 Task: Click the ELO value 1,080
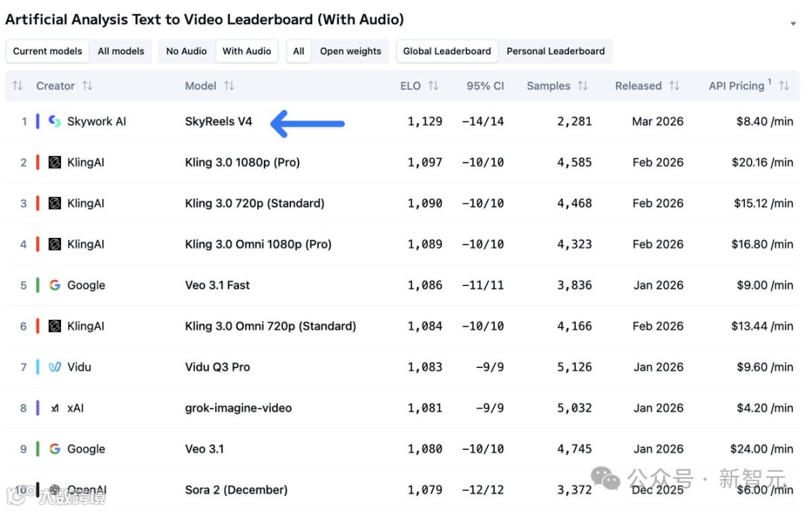pos(425,449)
